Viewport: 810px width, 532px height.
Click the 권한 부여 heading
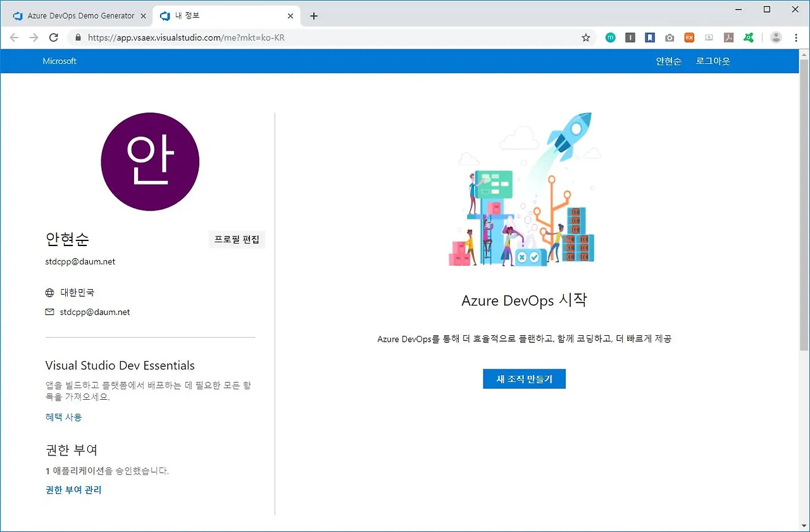click(x=72, y=450)
